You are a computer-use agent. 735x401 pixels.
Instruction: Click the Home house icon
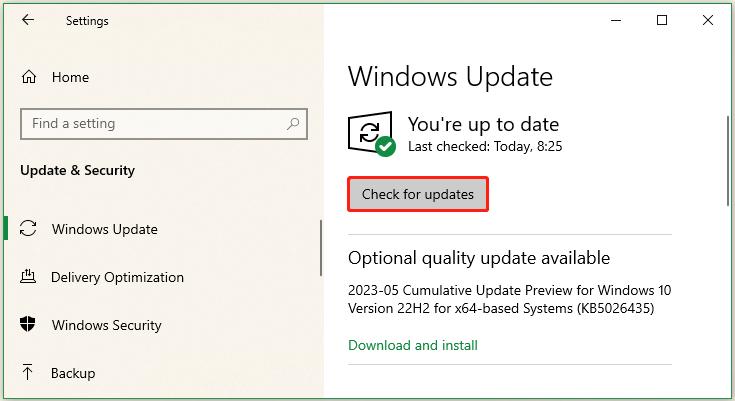point(29,76)
